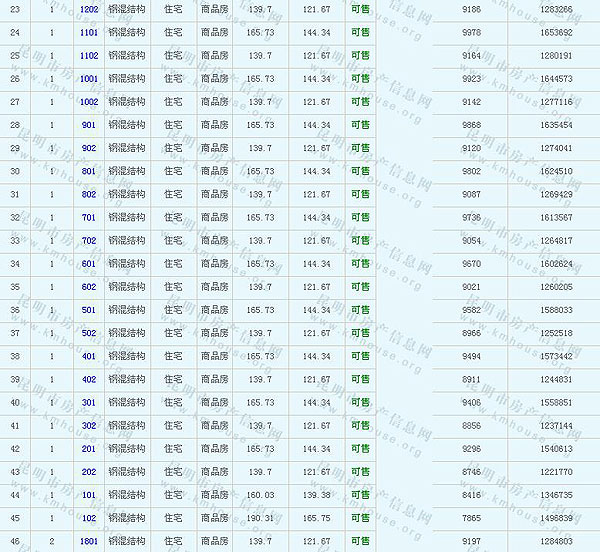Image resolution: width=600 pixels, height=552 pixels.
Task: Click 可售 status for row 44
Action: pos(360,495)
